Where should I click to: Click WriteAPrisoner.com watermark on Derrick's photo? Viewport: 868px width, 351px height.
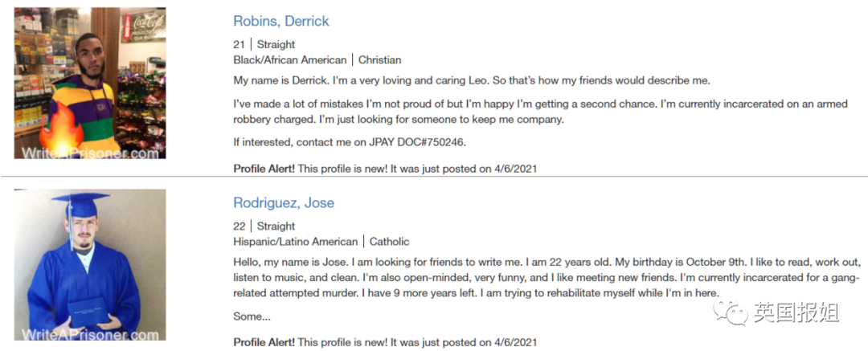coord(90,153)
